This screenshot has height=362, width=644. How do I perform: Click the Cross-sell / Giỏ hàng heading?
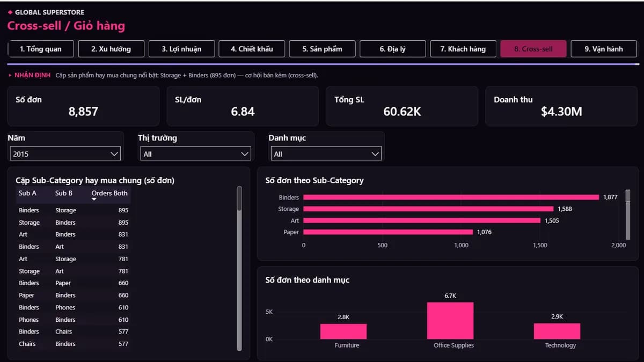pos(66,25)
